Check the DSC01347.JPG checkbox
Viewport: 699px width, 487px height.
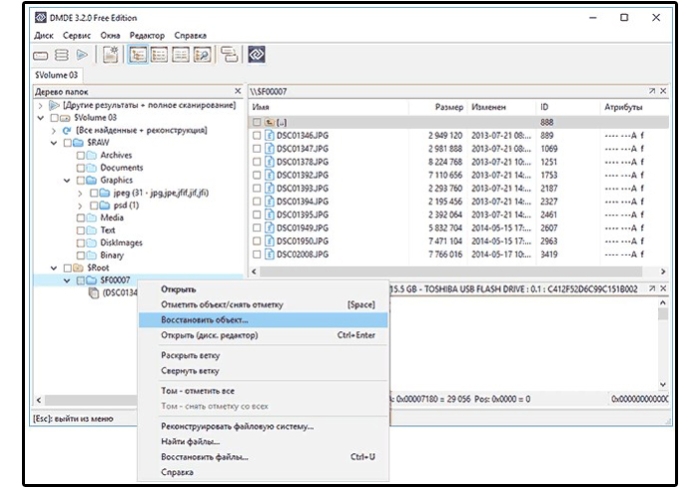[257, 149]
